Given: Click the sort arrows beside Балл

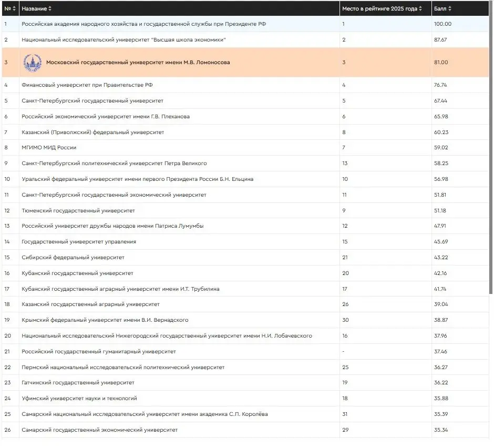Looking at the screenshot, I should pyautogui.click(x=449, y=8).
